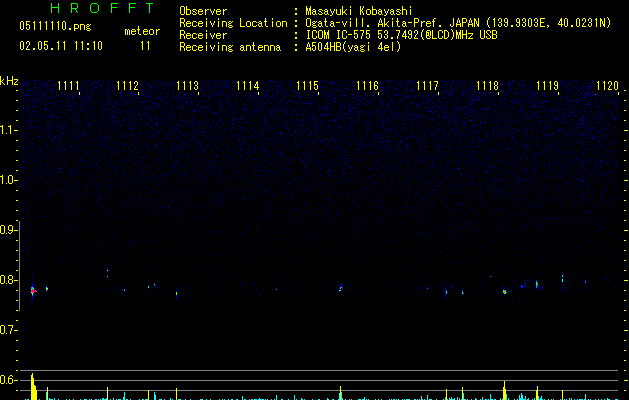629x400 pixels.
Task: Click time axis label 1117
Action: pos(428,86)
